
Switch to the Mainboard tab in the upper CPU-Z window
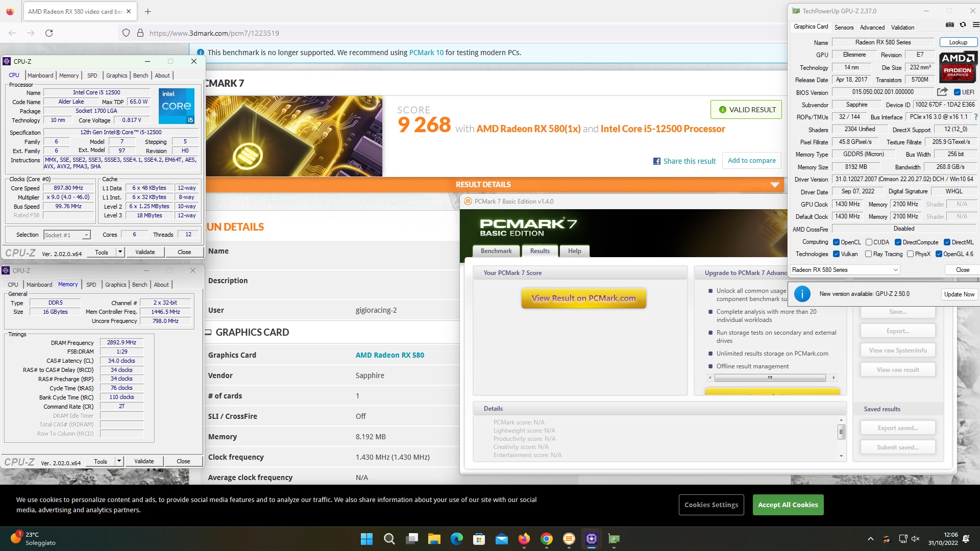pos(40,76)
